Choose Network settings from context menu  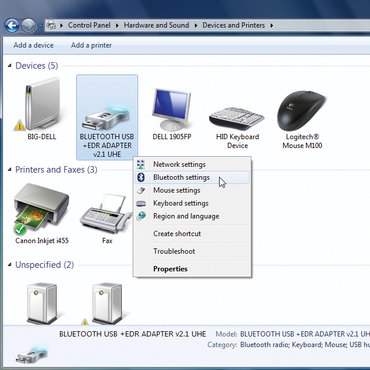(192, 164)
